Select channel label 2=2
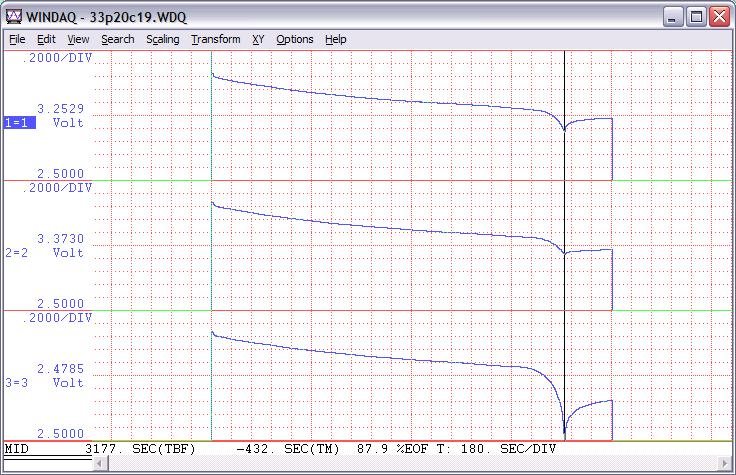This screenshot has width=736, height=475. click(x=17, y=253)
